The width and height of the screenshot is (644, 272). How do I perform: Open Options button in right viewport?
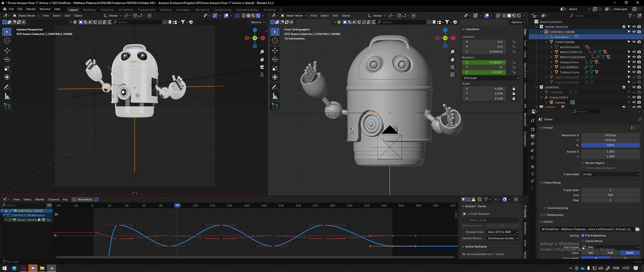coord(518,22)
